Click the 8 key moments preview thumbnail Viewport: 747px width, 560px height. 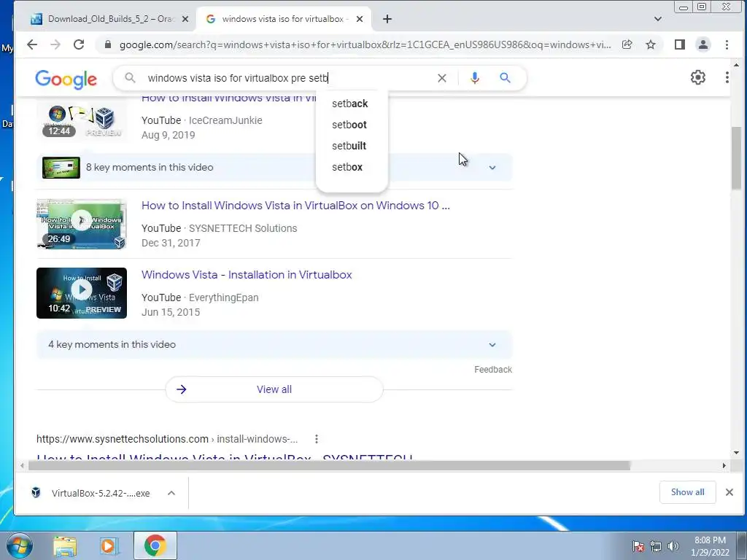click(61, 168)
